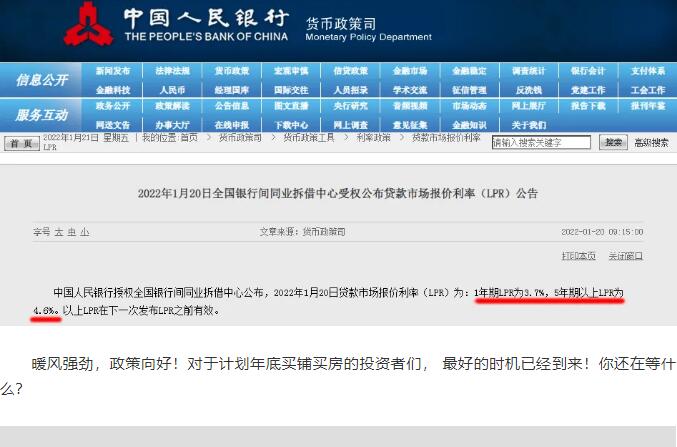Set font size to large (大)
This screenshot has width=677, height=447.
58,231
